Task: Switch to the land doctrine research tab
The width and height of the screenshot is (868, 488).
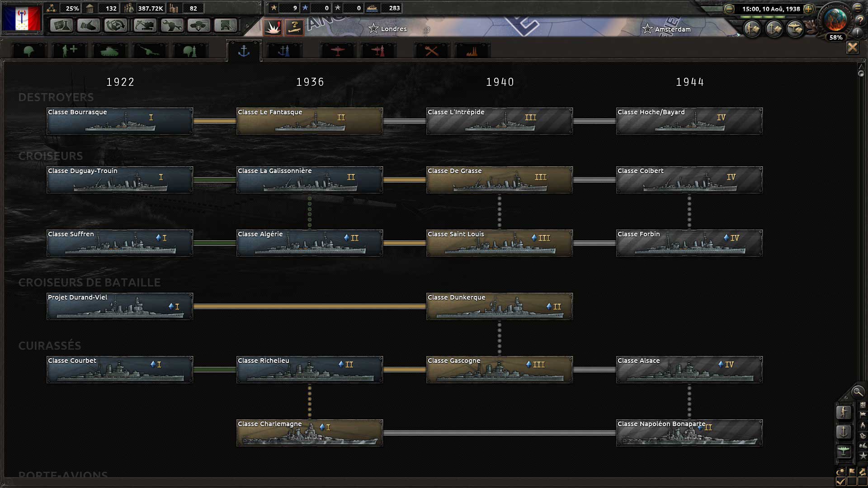Action: click(x=190, y=51)
